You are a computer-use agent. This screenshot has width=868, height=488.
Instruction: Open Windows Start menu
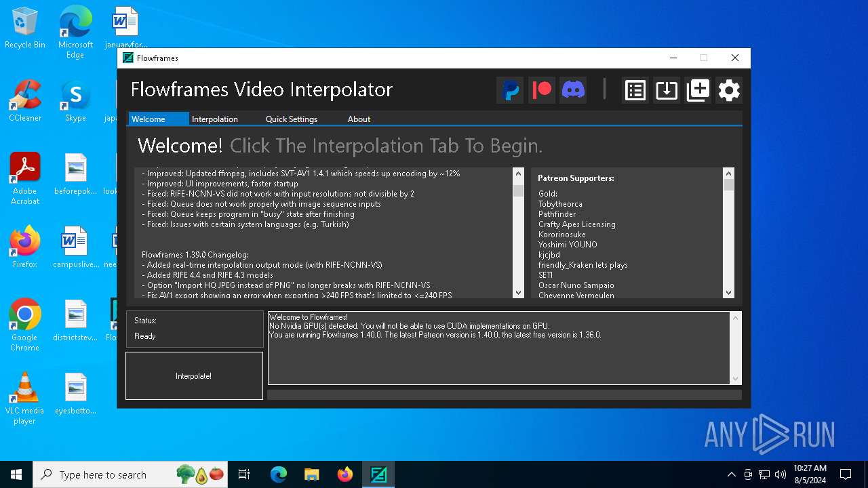tap(16, 474)
